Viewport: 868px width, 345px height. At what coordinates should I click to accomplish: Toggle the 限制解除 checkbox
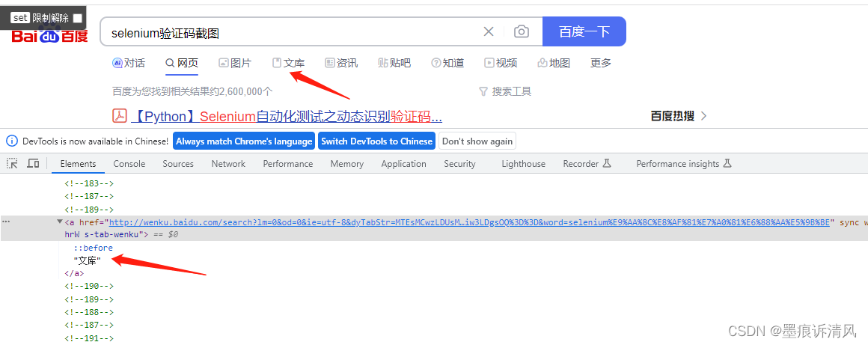click(x=78, y=18)
